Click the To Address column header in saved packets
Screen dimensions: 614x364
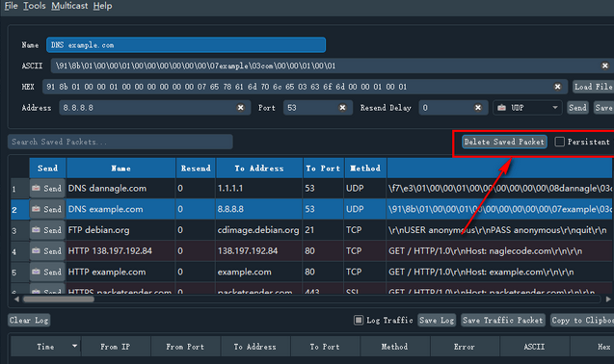tap(259, 169)
